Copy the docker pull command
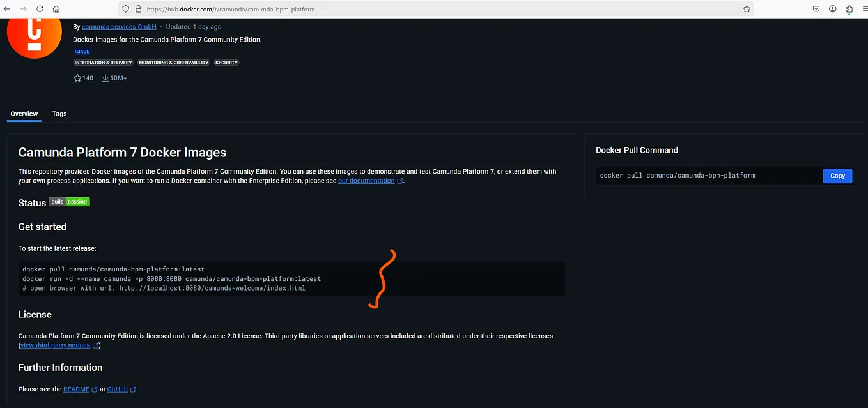 point(837,176)
